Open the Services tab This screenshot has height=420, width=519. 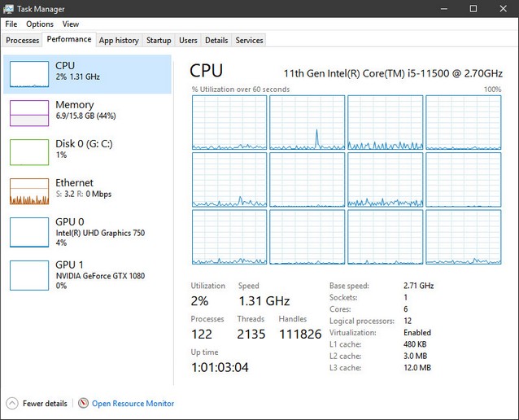249,40
